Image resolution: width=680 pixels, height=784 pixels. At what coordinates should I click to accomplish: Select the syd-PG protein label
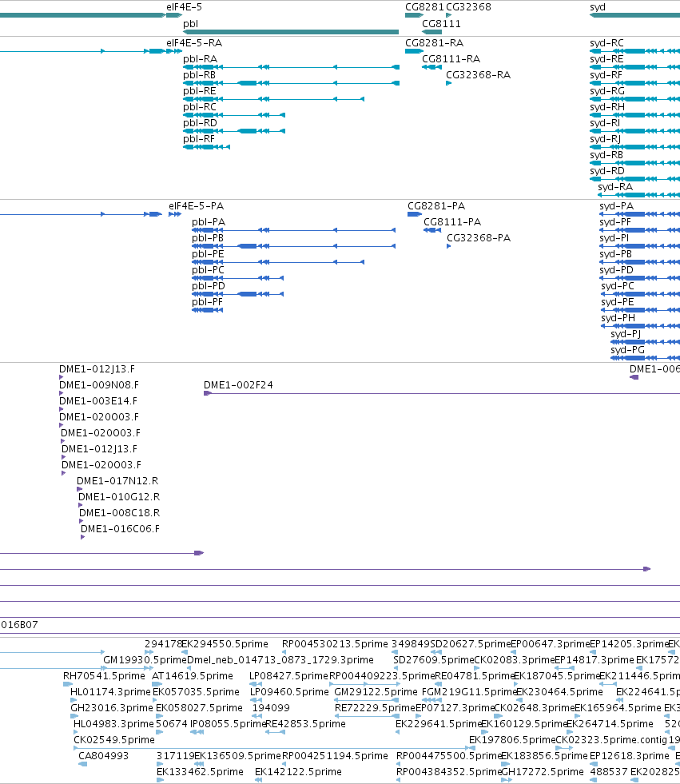pos(627,350)
